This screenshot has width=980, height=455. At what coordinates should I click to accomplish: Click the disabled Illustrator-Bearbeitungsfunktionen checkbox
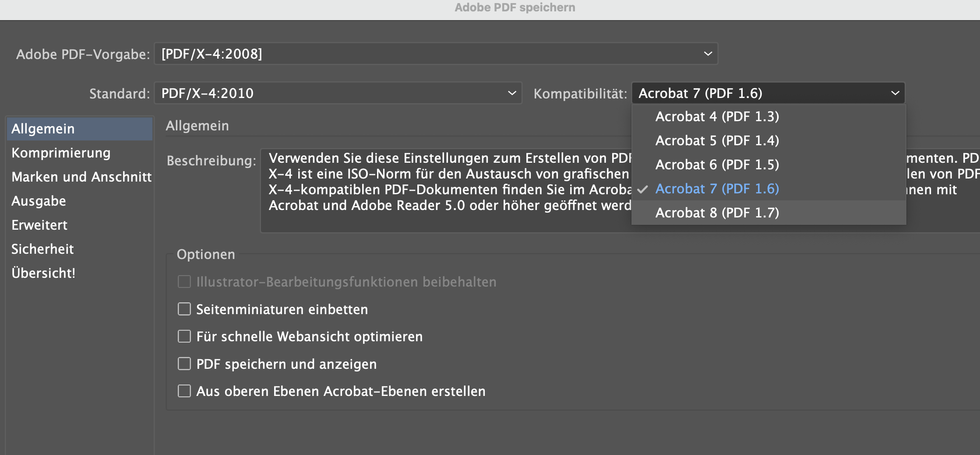(x=184, y=282)
